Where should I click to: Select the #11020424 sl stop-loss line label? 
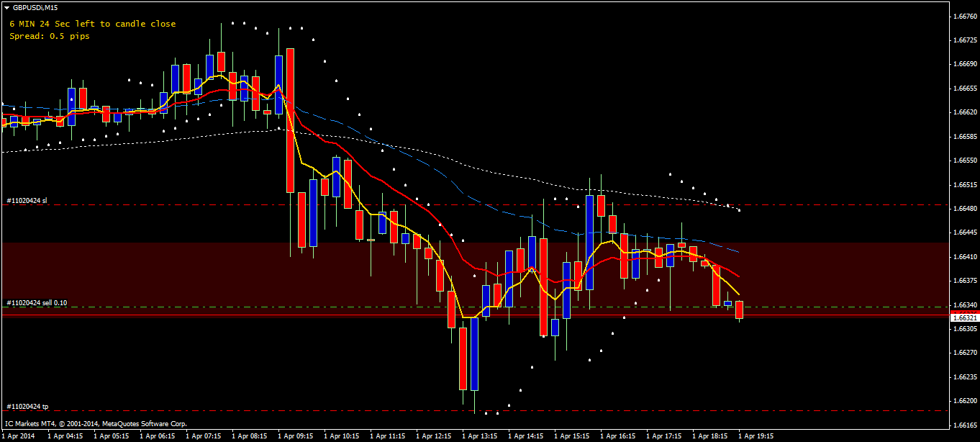coord(27,200)
